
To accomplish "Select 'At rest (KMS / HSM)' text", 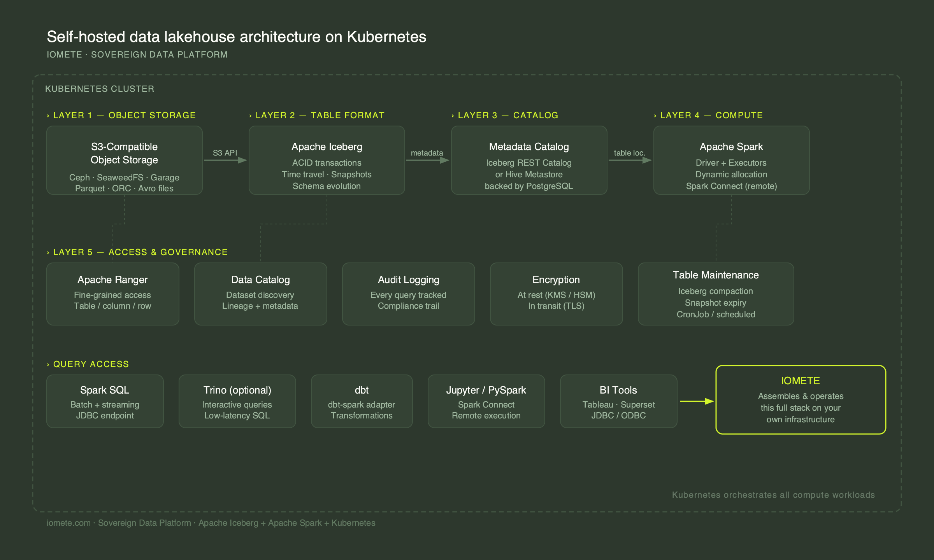I will (556, 295).
